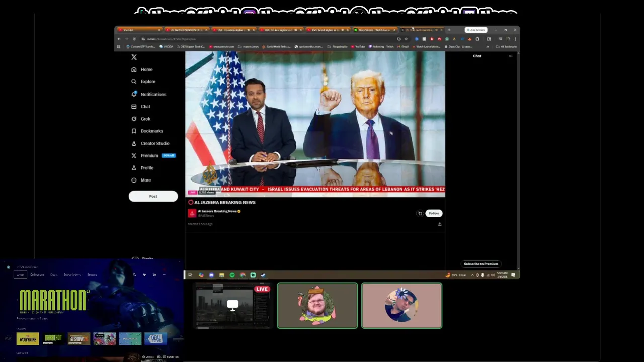The width and height of the screenshot is (644, 362).
Task: Open Windows task view icon
Action: 190,275
